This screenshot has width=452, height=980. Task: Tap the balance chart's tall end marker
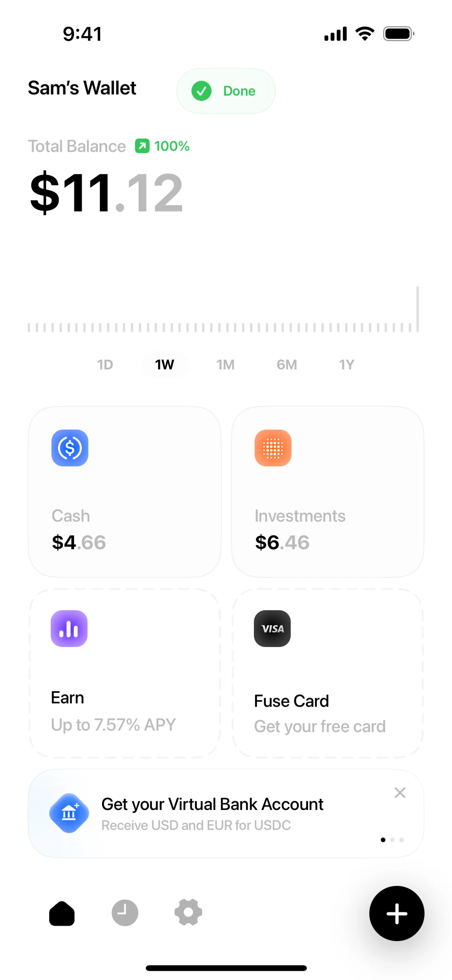tap(417, 309)
